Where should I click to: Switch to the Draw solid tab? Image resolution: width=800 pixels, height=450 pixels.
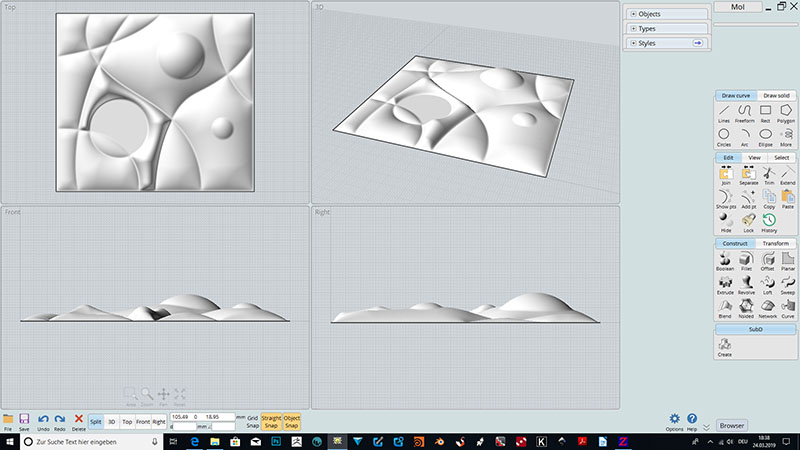pos(776,95)
